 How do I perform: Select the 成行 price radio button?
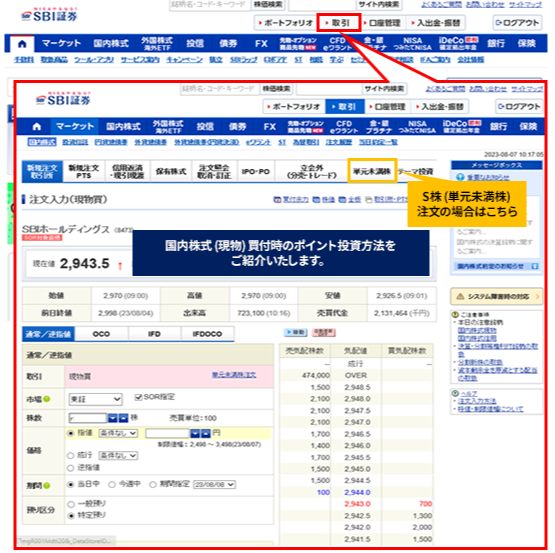pyautogui.click(x=71, y=455)
